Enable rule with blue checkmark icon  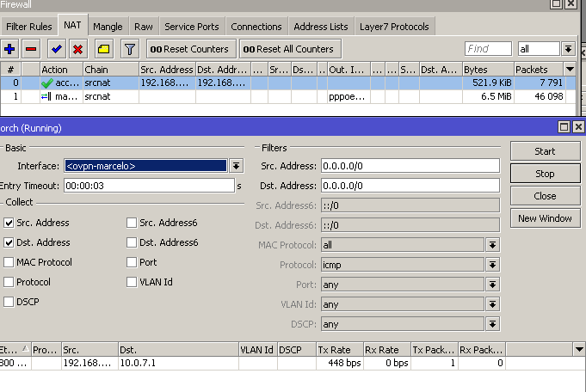coord(57,49)
